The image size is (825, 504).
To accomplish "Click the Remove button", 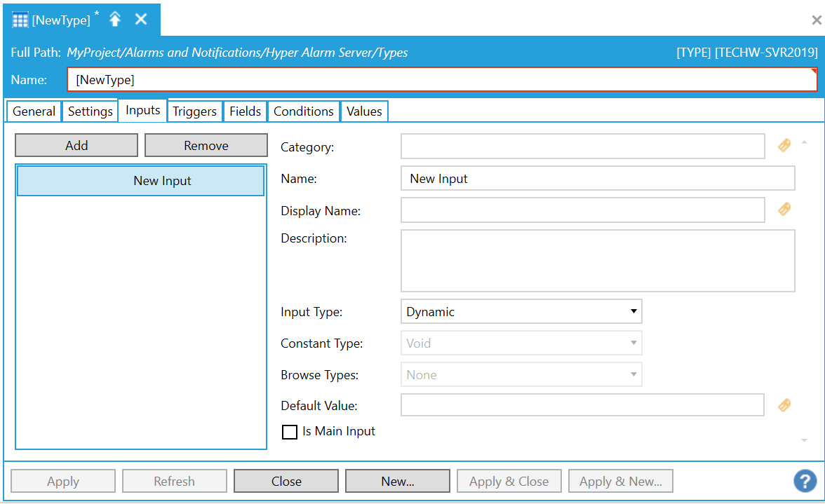I will (x=206, y=146).
